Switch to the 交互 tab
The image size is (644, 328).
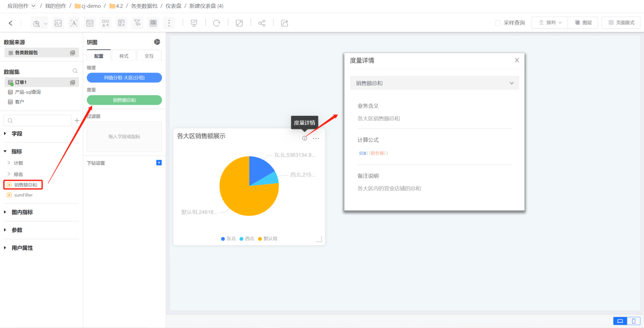[x=149, y=56]
